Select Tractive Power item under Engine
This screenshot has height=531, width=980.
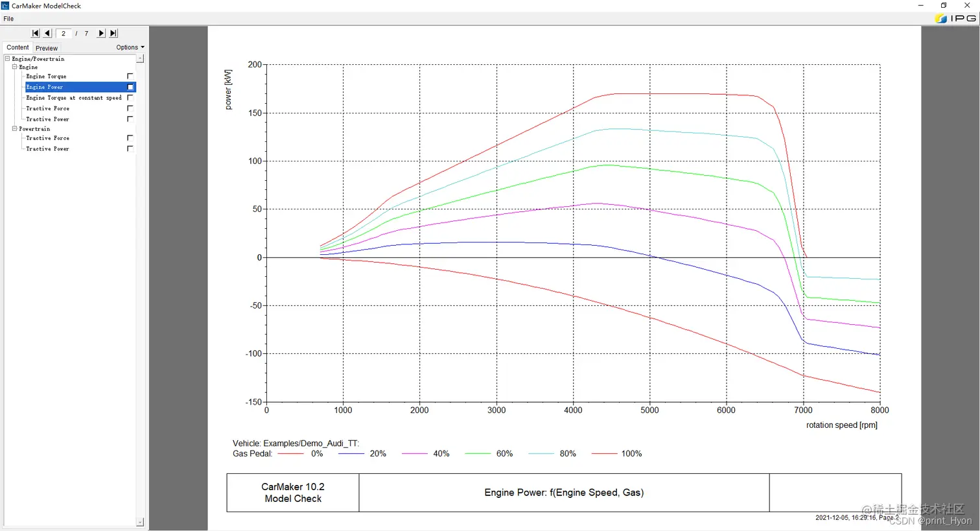coord(47,119)
